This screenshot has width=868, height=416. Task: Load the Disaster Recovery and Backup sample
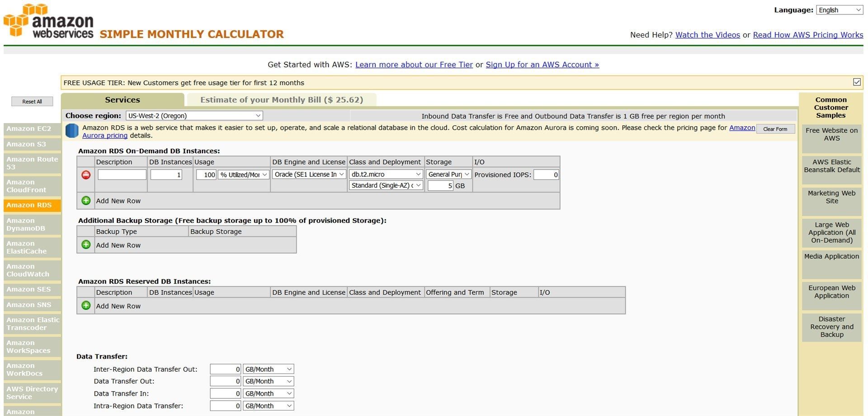(x=832, y=327)
